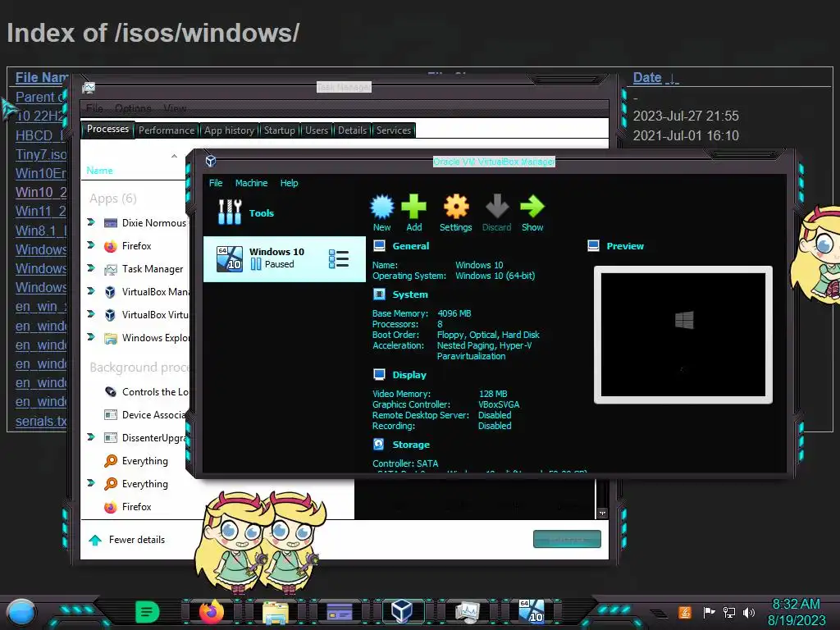The image size is (840, 630).
Task: Open green Dissenter app on taskbar
Action: coord(148,612)
